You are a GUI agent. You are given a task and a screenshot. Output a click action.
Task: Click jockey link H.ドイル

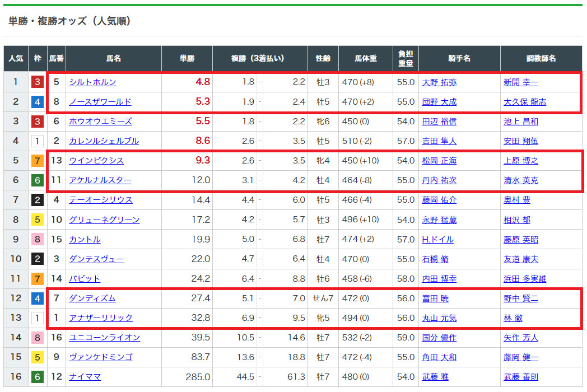click(437, 240)
